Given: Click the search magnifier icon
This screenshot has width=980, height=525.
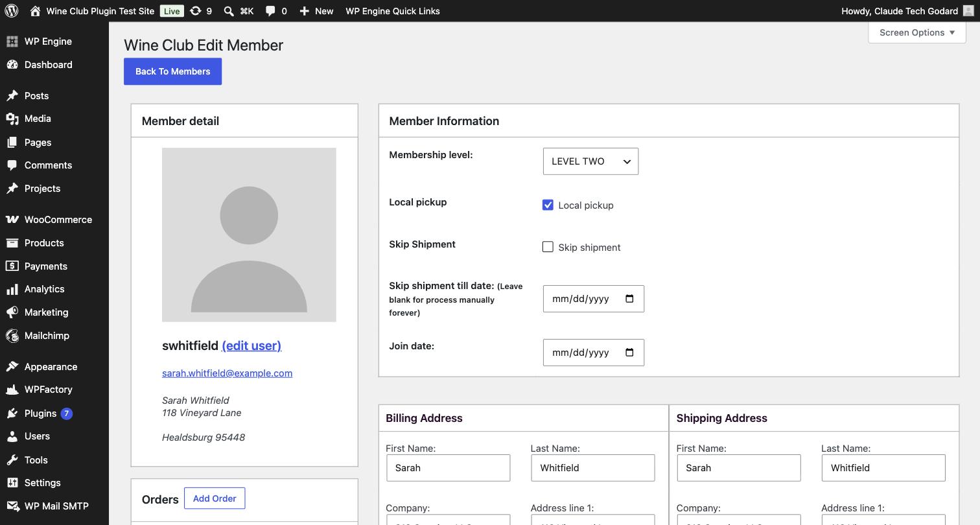Looking at the screenshot, I should (229, 11).
